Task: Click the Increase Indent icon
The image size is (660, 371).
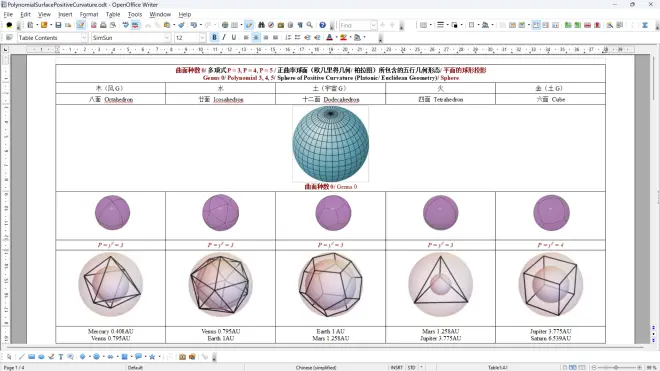Action: tap(317, 37)
